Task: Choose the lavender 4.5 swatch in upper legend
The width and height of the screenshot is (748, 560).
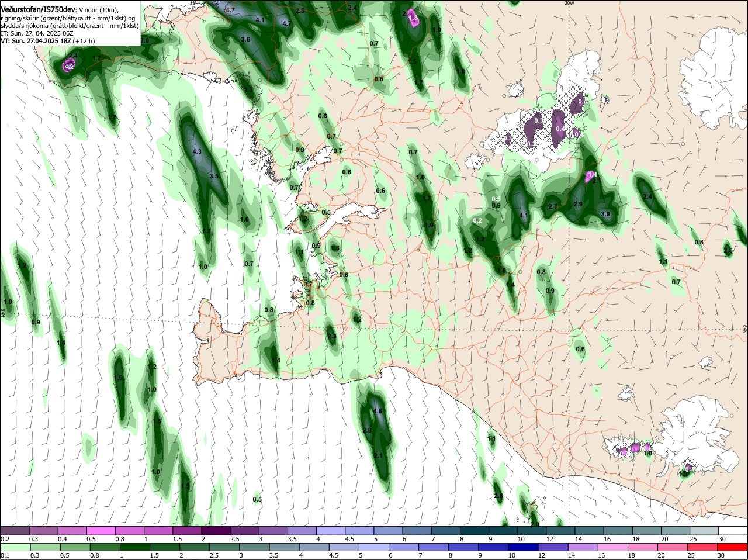Action: coord(358,530)
